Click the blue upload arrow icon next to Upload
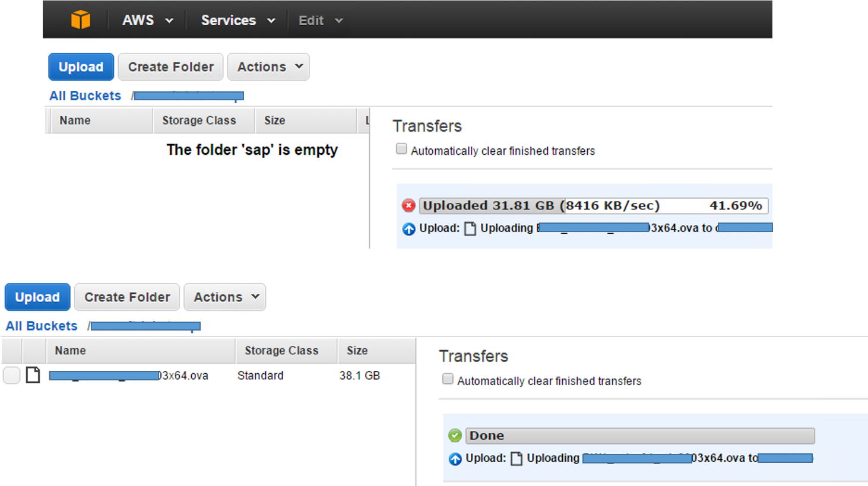This screenshot has height=486, width=868. tap(408, 229)
